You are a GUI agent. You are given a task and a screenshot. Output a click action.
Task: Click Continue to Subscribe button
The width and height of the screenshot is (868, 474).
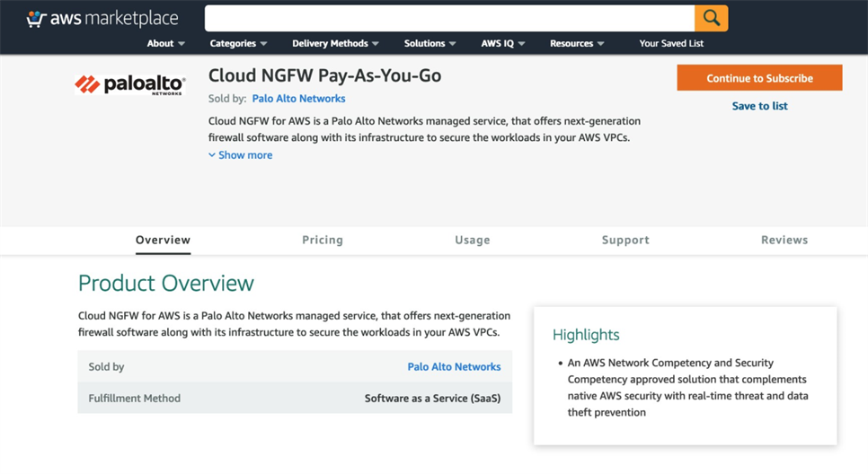tap(759, 78)
